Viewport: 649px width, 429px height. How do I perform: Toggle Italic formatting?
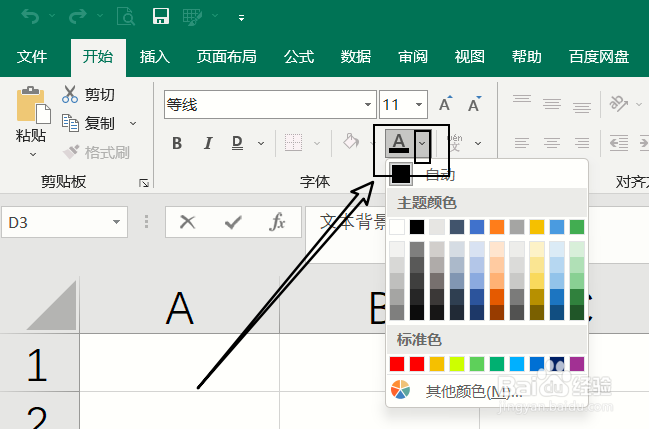208,143
